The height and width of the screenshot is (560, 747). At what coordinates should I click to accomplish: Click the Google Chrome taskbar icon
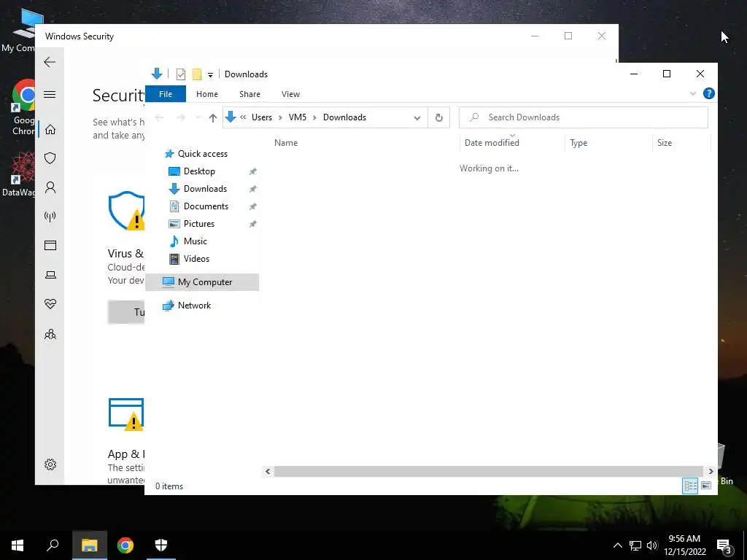coord(125,545)
